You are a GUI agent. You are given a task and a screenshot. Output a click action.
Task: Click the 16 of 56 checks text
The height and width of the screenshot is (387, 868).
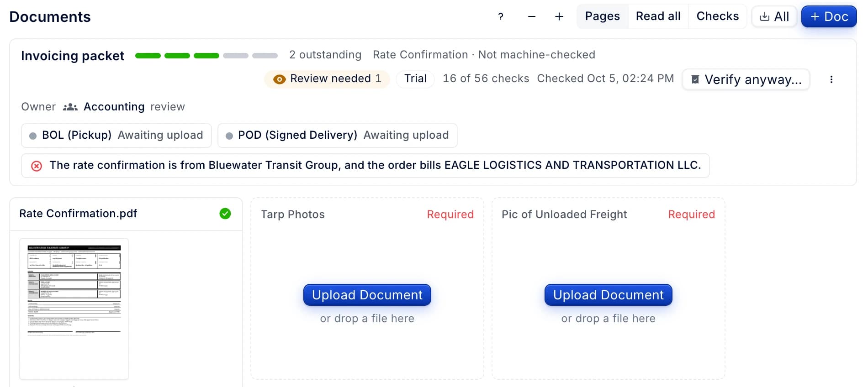(486, 78)
